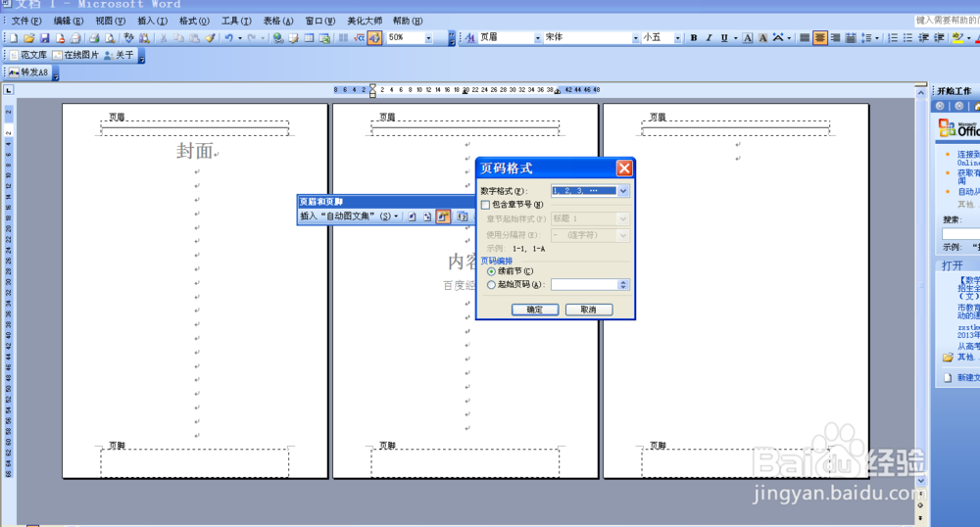Click the New blank document icon
This screenshot has height=527, width=980.
click(x=13, y=38)
